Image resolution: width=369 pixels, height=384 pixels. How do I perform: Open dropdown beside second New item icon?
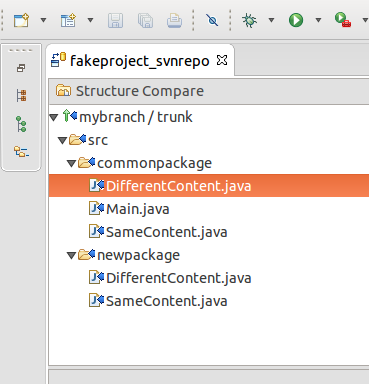(x=90, y=20)
